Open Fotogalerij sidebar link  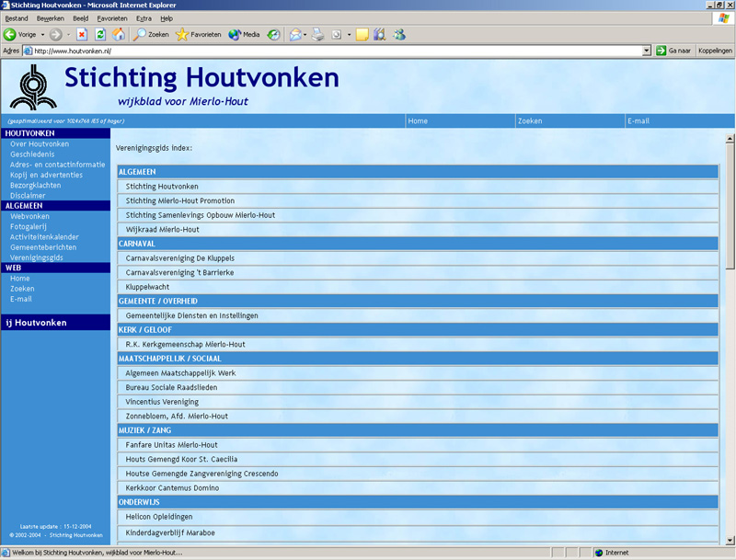pos(29,226)
